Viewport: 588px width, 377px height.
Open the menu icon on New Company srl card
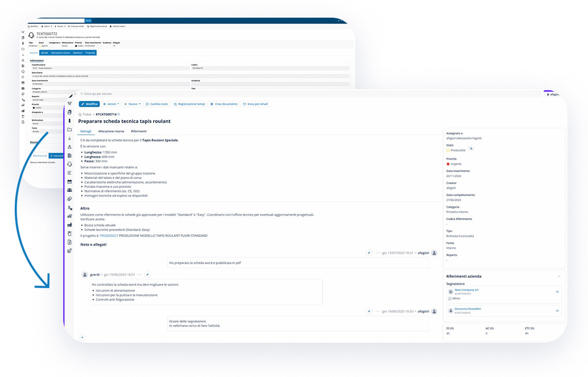tap(557, 291)
